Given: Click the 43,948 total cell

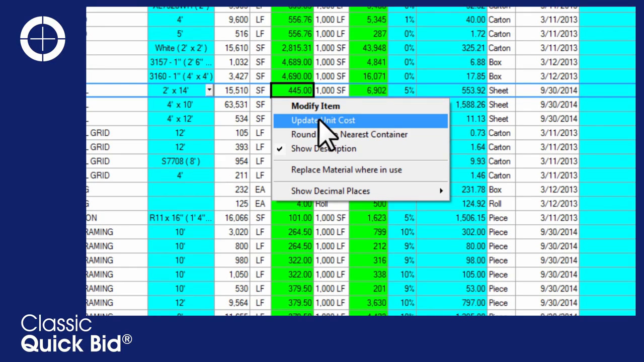Looking at the screenshot, I should point(368,48).
